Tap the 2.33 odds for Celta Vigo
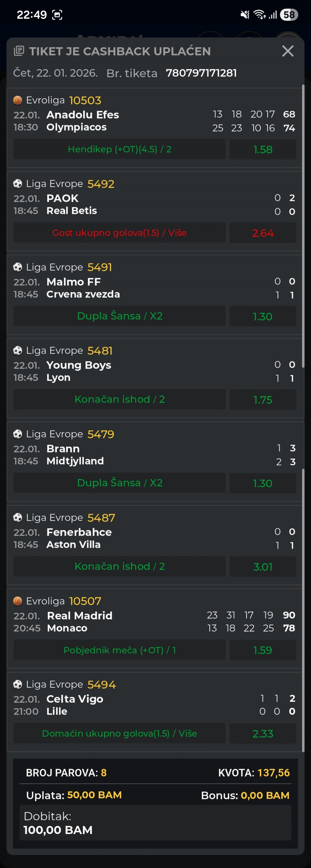The width and height of the screenshot is (311, 868). point(263,733)
